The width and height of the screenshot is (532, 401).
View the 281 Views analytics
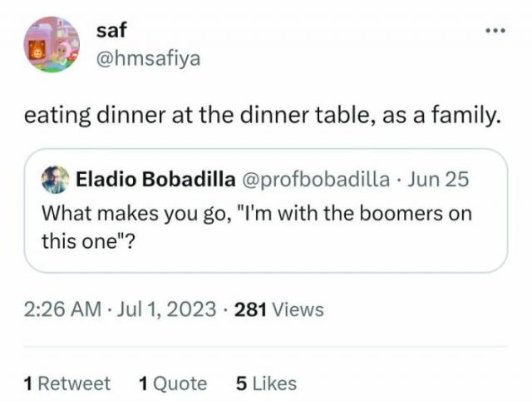click(x=278, y=310)
